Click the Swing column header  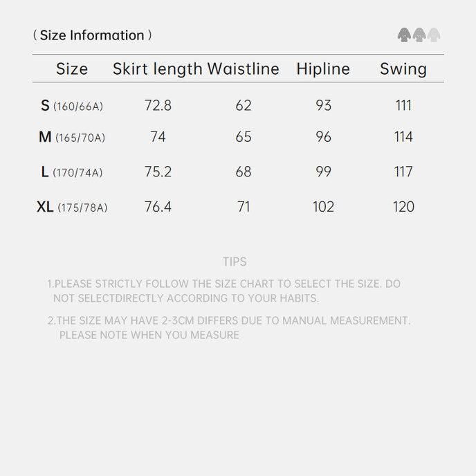(403, 69)
